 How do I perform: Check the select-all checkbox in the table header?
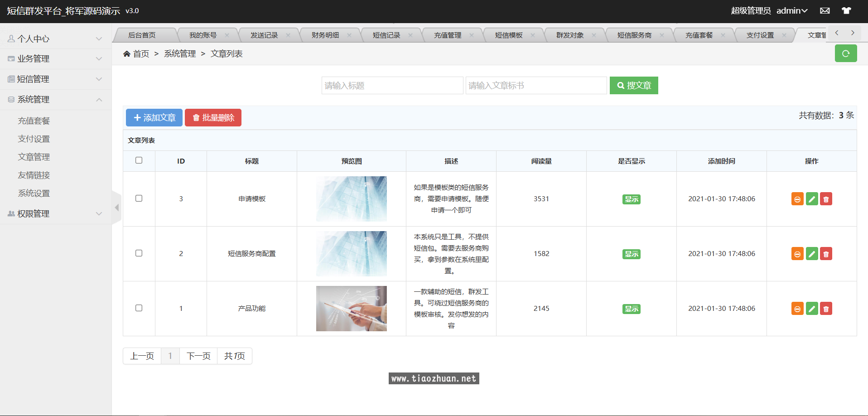click(x=139, y=160)
